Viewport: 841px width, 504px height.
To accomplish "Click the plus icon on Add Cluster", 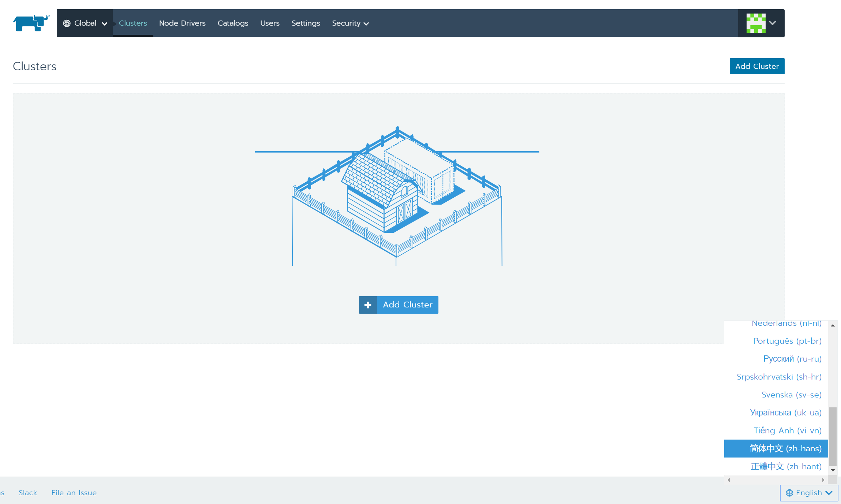I will click(368, 305).
